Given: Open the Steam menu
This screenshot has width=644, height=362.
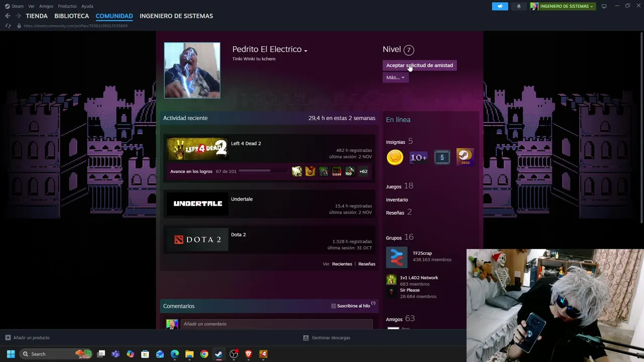Looking at the screenshot, I should pyautogui.click(x=18, y=6).
